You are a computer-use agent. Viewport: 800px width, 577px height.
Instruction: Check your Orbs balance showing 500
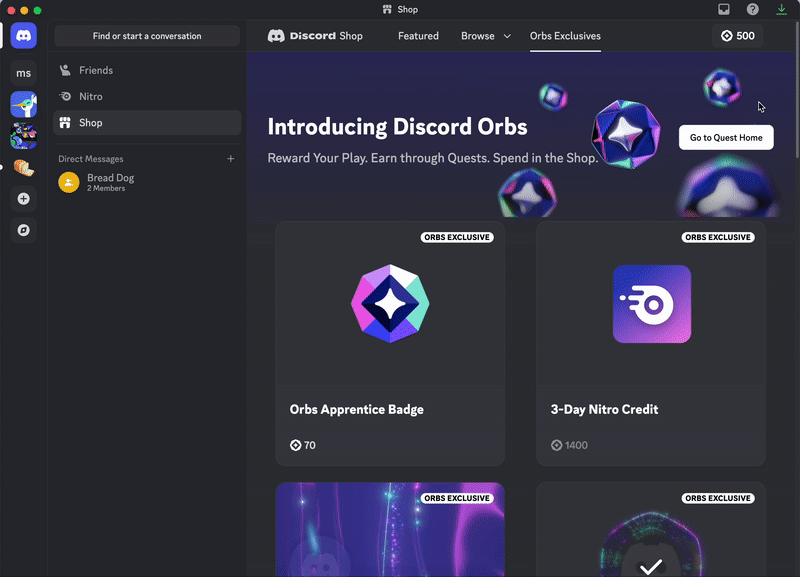click(738, 35)
